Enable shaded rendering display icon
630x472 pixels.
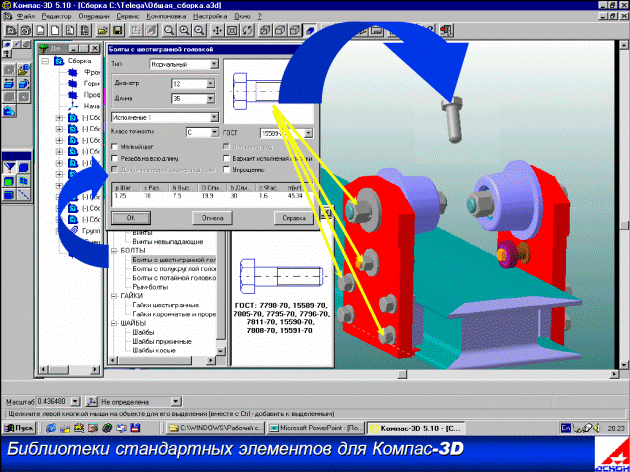310,30
